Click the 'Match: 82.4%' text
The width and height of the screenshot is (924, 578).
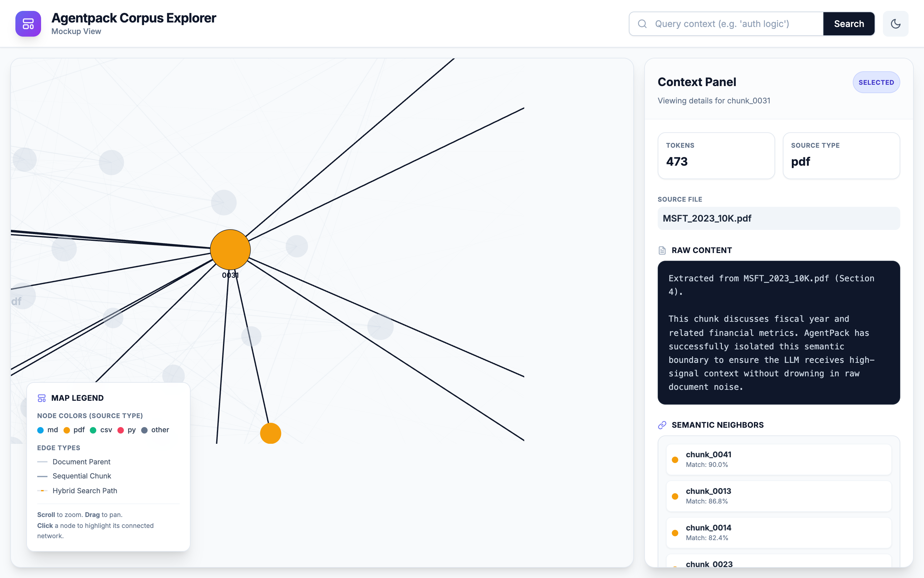[707, 538]
